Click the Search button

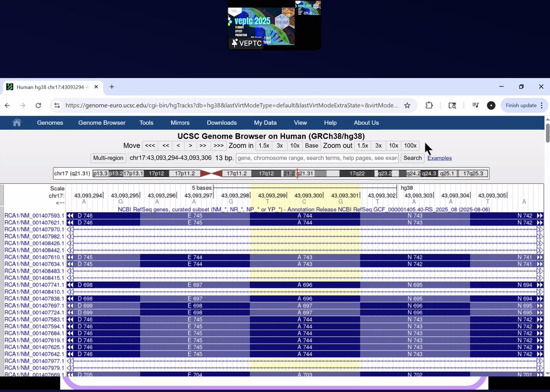point(412,158)
